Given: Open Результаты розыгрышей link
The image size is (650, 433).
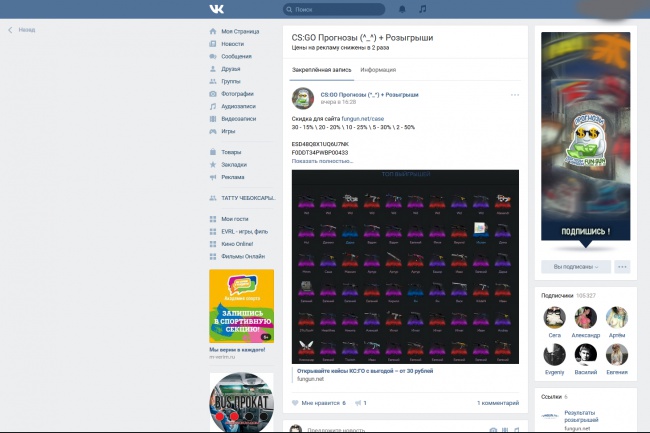Looking at the screenshot, I should click(x=581, y=416).
